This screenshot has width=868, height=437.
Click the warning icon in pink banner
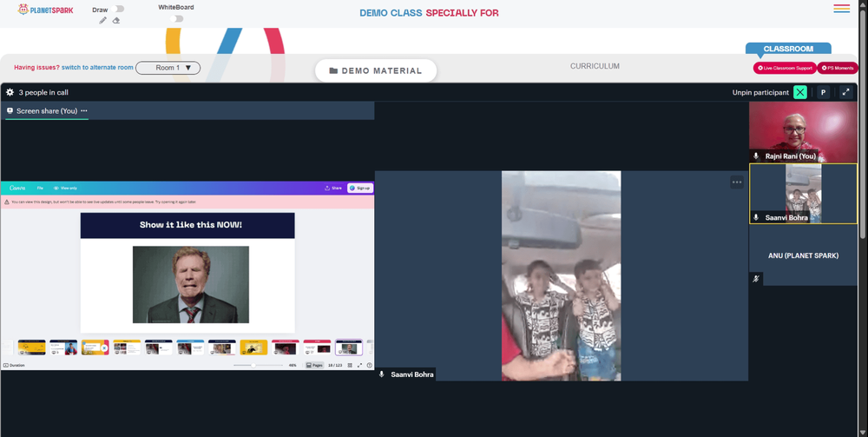click(7, 202)
